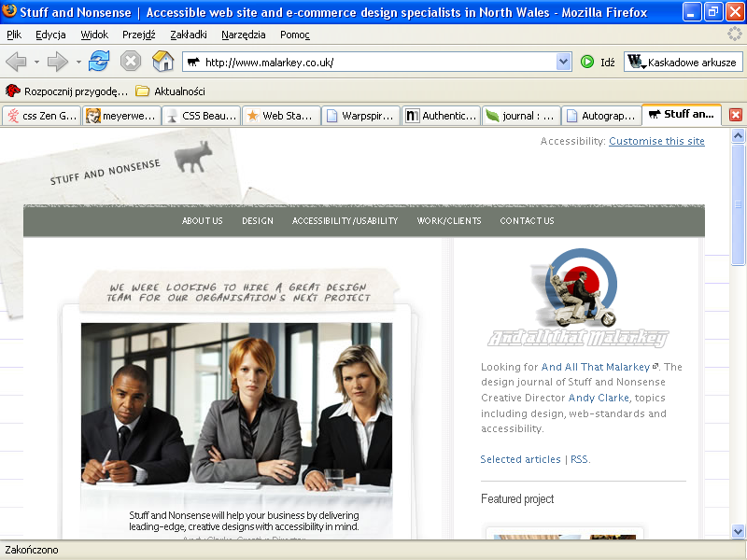This screenshot has height=560, width=747.
Task: Open the Rozpocznij przygodę bookmark
Action: pyautogui.click(x=66, y=91)
